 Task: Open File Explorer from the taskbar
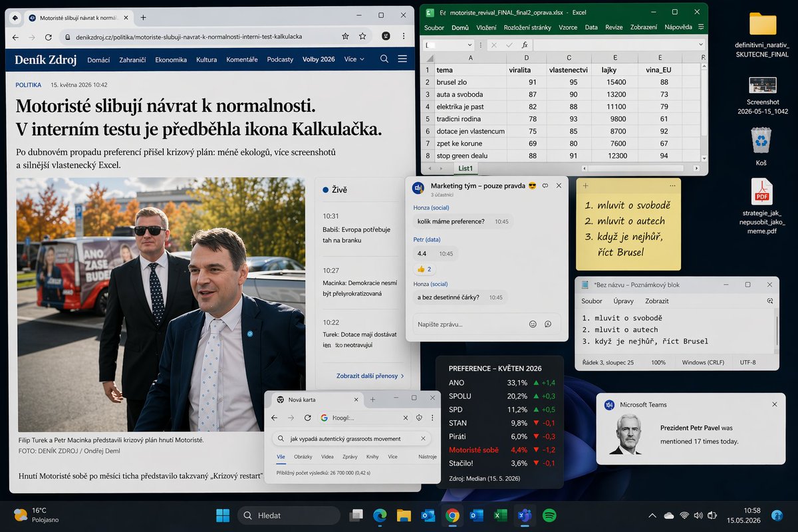pyautogui.click(x=404, y=515)
